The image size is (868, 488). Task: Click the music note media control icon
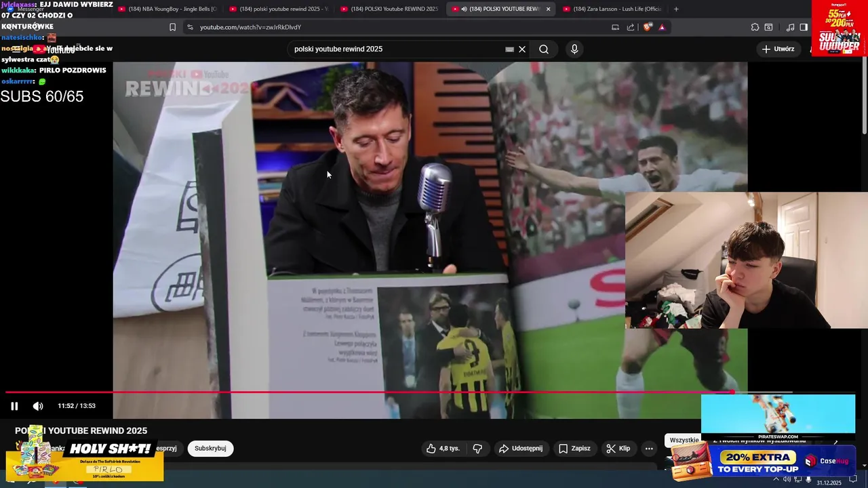coord(790,27)
